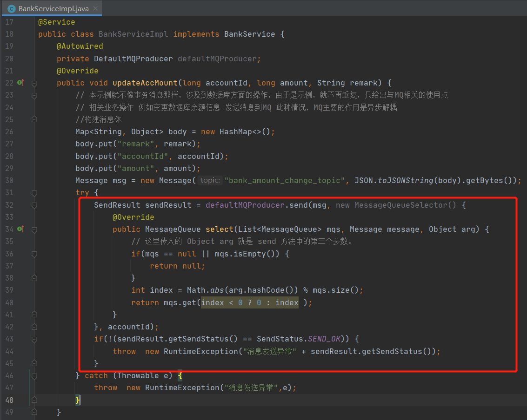Select the BankServiceImpl.java editor tab
Viewport: 527px width, 420px height.
(53, 8)
